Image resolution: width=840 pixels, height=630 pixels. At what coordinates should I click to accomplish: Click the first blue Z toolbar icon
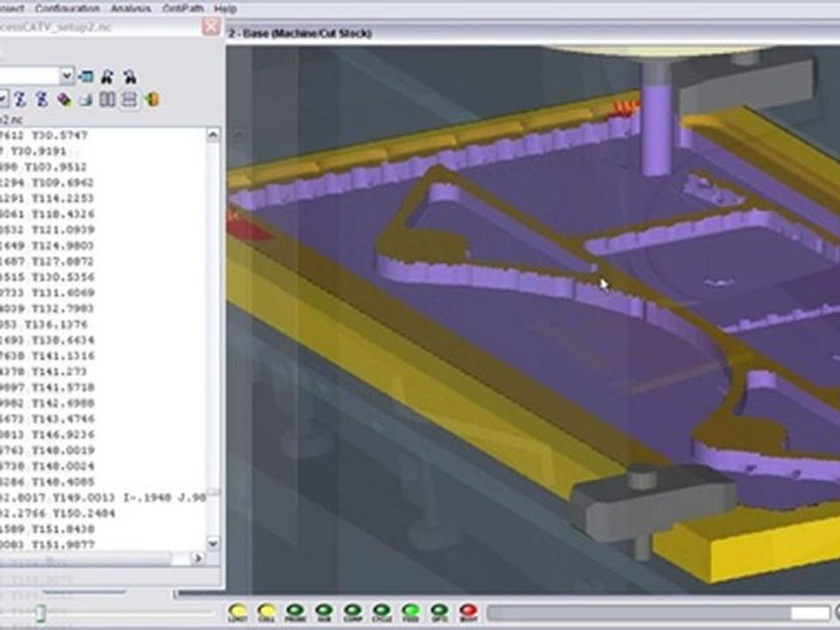point(20,99)
